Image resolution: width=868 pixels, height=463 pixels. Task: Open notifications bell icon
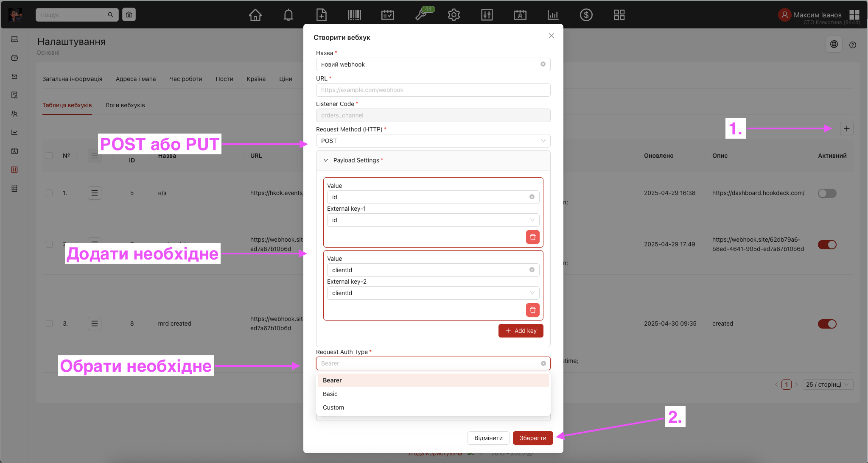coord(288,15)
